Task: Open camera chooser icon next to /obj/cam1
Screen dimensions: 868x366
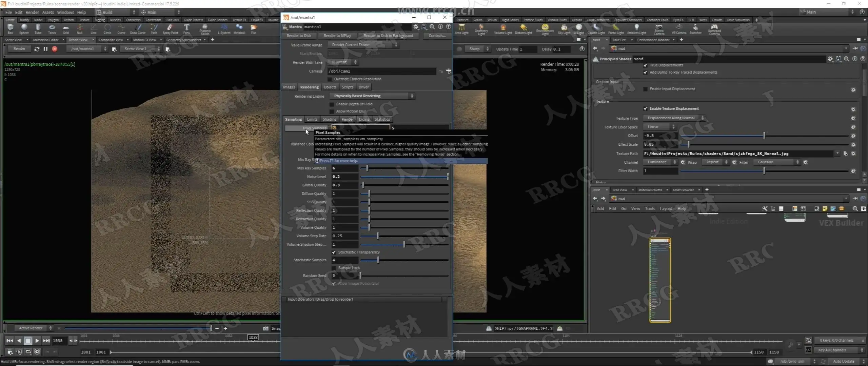Action: point(449,71)
